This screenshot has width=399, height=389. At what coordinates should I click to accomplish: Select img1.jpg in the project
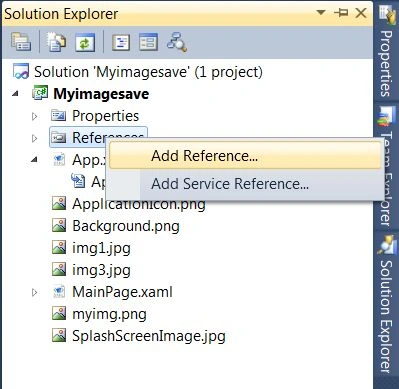(101, 248)
